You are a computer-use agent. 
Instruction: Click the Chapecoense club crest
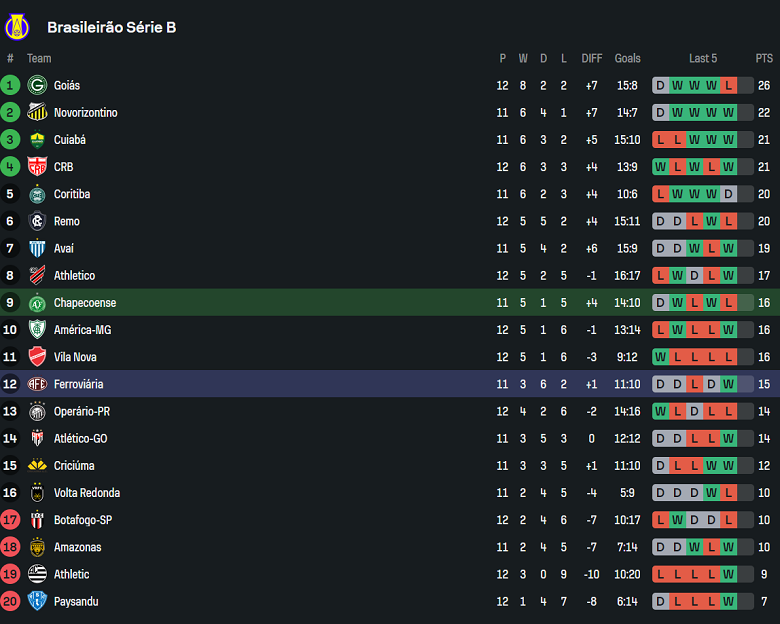(38, 303)
